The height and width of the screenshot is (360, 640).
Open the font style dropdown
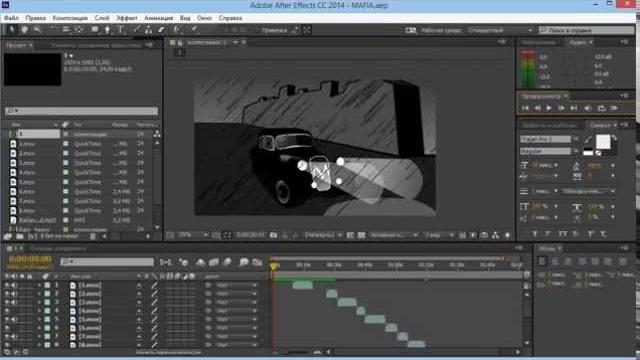pos(549,151)
